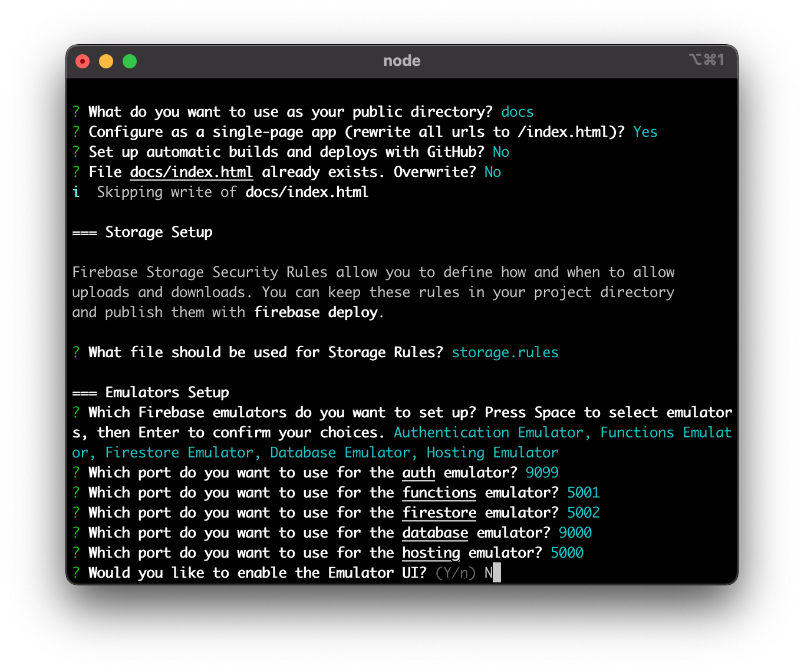
Task: Click the 'Yes' answer for single-page app
Action: [645, 132]
